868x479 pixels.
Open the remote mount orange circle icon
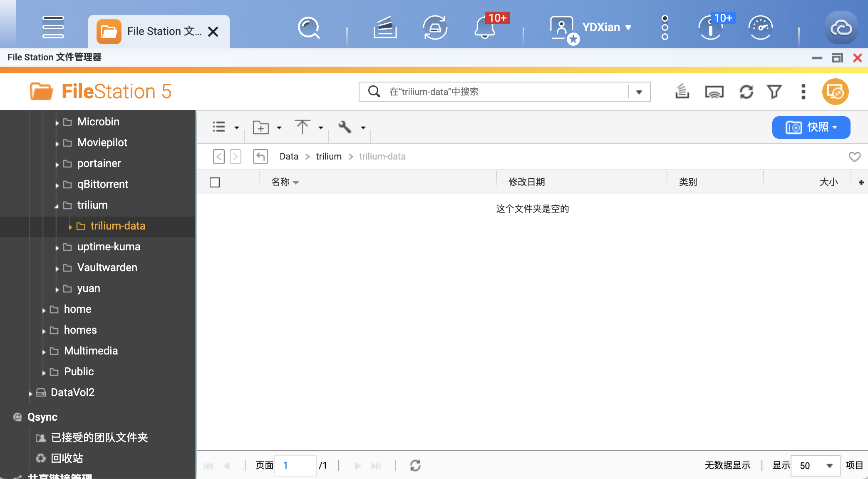tap(836, 92)
